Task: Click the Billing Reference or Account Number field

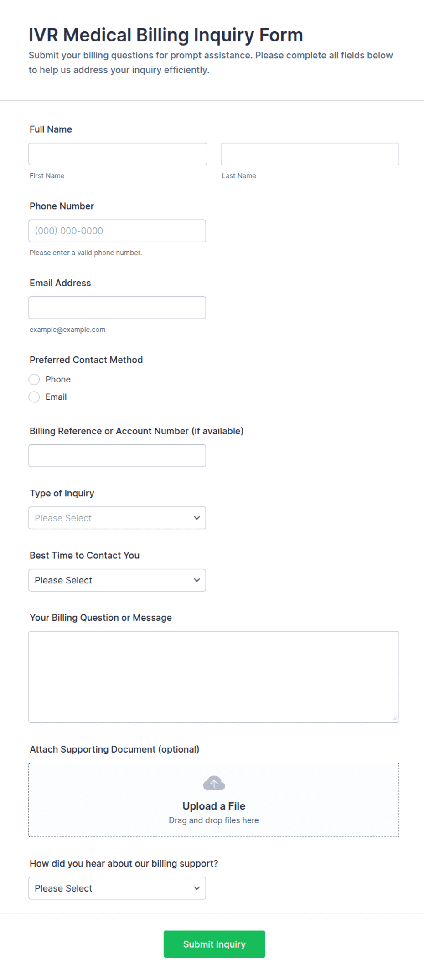Action: pos(117,456)
